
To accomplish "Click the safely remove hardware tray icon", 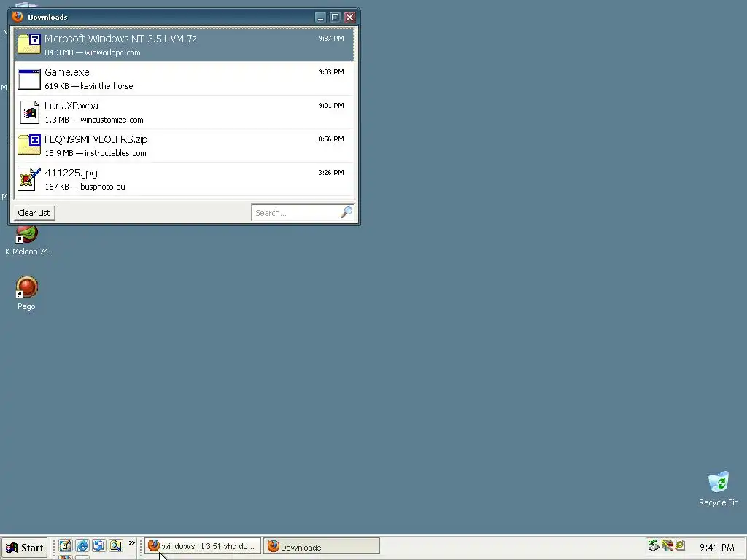I will pyautogui.click(x=654, y=545).
